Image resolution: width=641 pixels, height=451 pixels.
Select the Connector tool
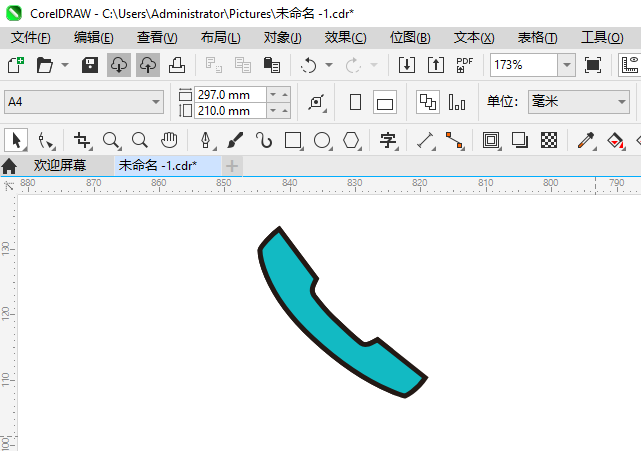tap(454, 140)
